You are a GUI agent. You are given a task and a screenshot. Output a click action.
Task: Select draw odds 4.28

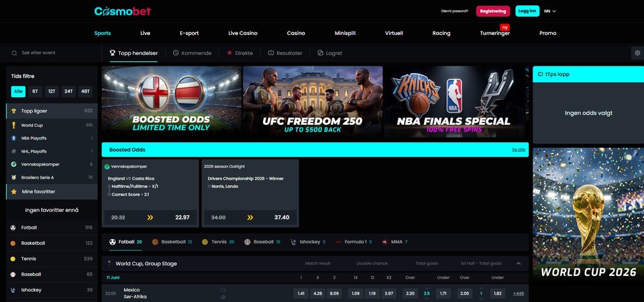[x=317, y=293]
